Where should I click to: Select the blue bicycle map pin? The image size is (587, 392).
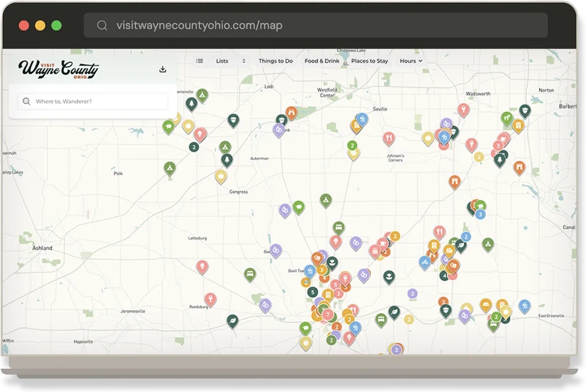[424, 262]
